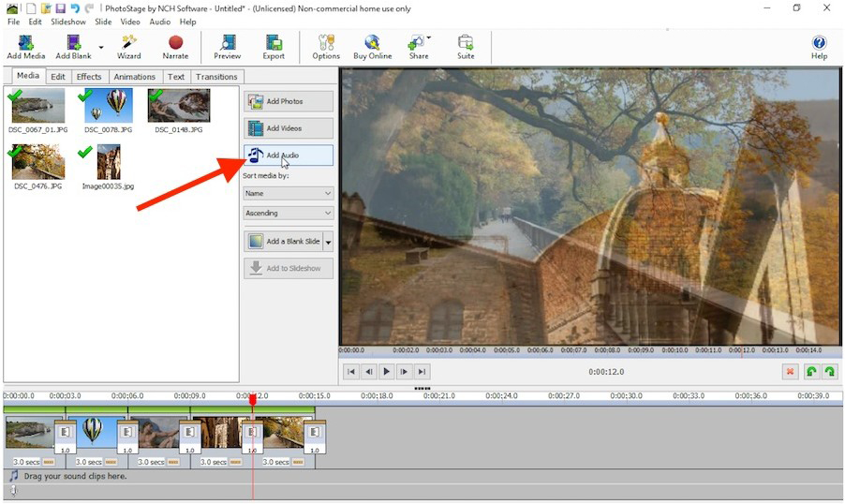Screen dimensions: 845x504
Task: Switch to the Transitions tab
Action: click(x=216, y=77)
